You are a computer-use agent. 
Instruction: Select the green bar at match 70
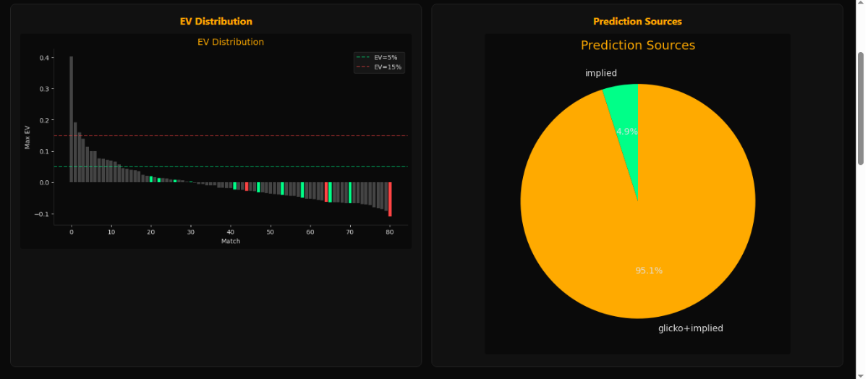tap(350, 192)
